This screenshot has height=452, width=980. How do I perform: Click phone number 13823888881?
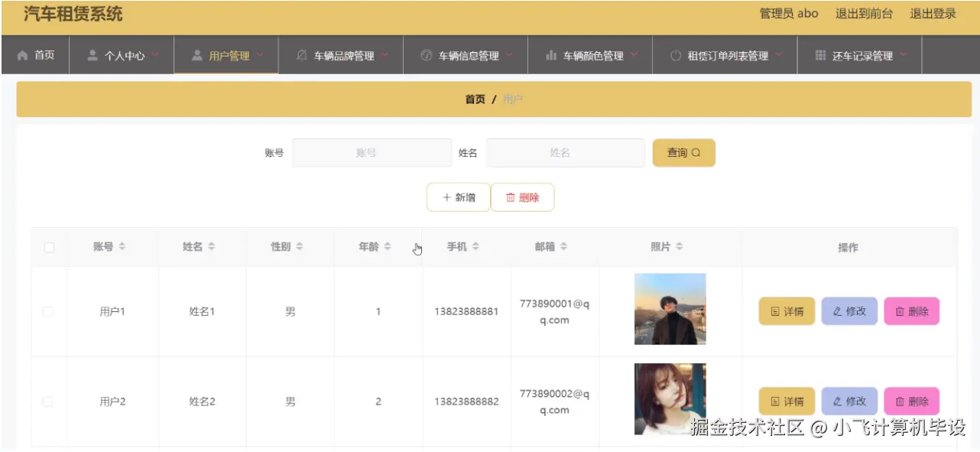(x=466, y=312)
